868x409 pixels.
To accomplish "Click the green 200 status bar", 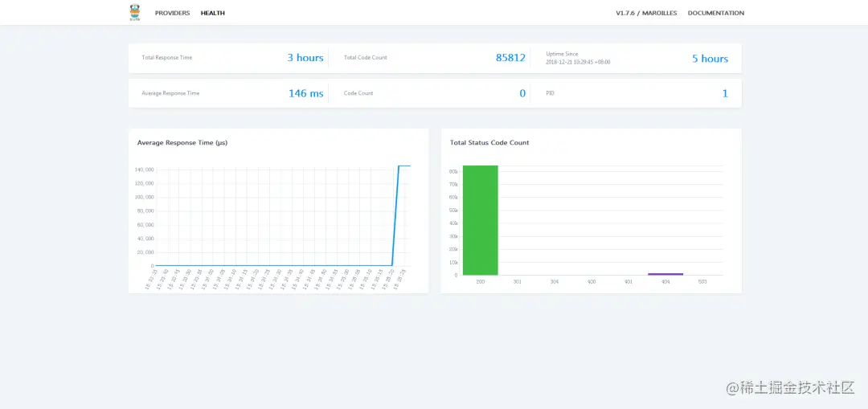I will (481, 220).
